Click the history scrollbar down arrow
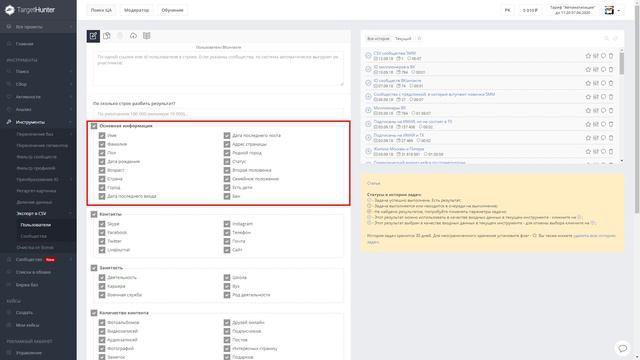 (622, 161)
